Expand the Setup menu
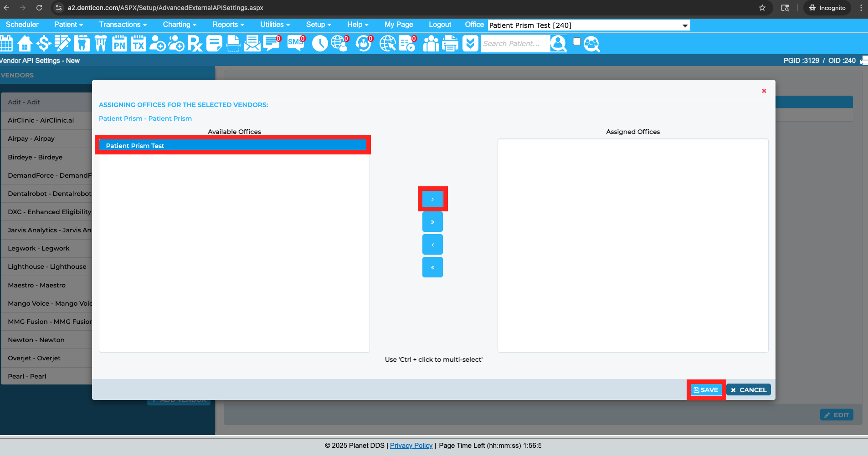 [x=318, y=25]
